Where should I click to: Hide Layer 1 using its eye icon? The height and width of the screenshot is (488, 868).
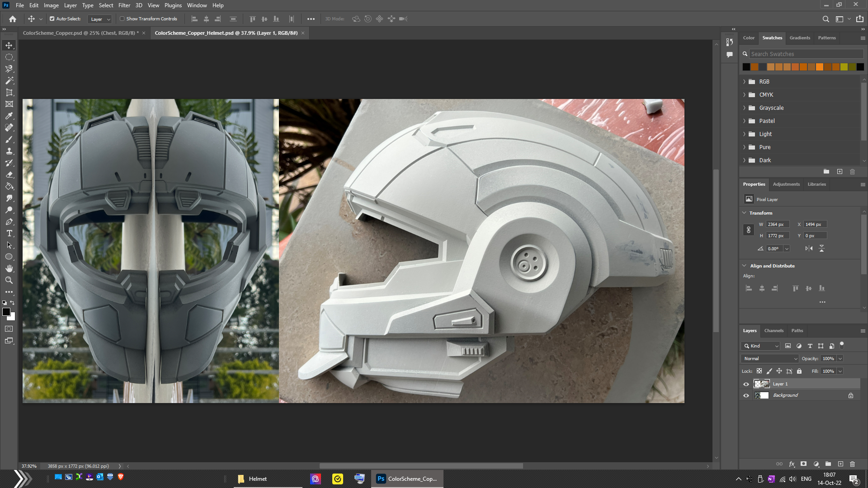746,384
